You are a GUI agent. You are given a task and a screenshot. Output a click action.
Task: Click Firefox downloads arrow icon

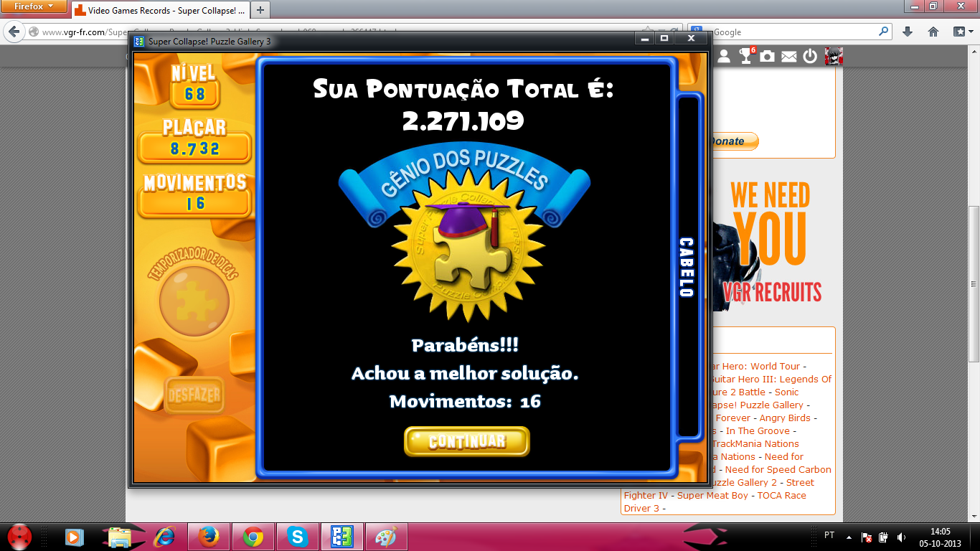(x=908, y=32)
